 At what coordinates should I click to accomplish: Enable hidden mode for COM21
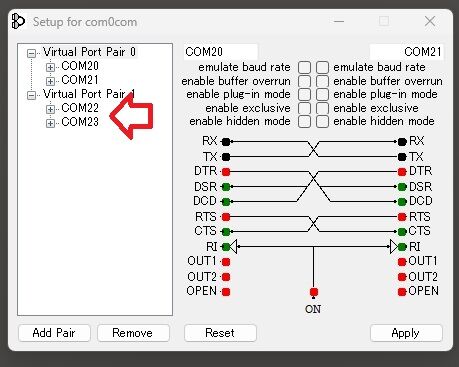click(322, 121)
